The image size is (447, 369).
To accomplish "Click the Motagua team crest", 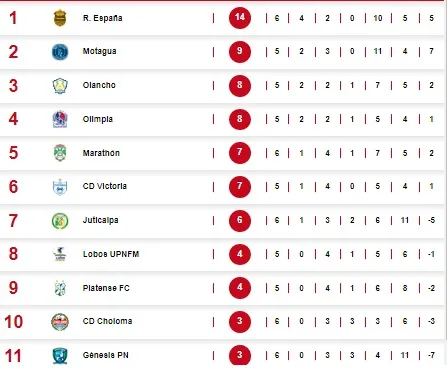I will pyautogui.click(x=60, y=52).
